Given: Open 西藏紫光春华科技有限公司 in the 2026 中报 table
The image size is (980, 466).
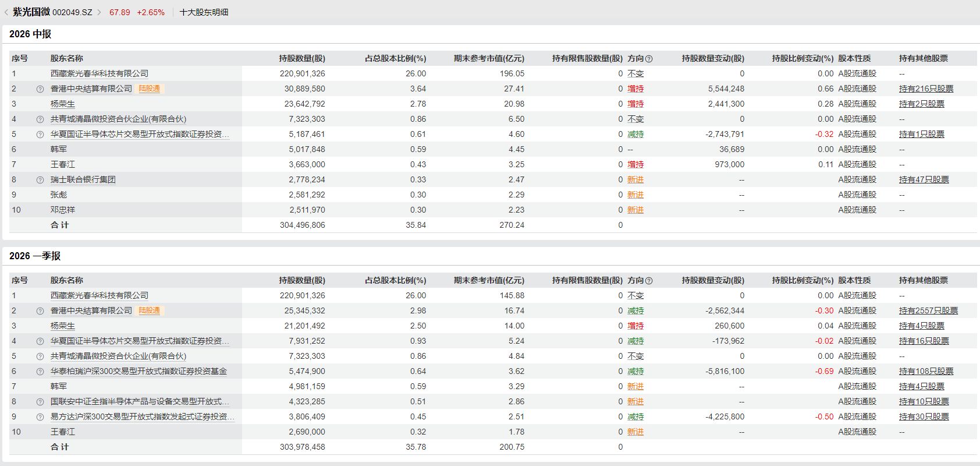Looking at the screenshot, I should point(100,73).
